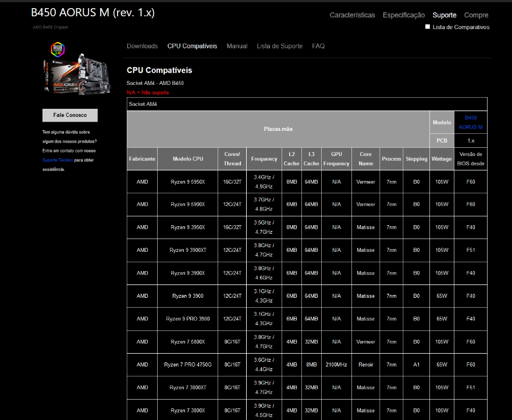The image size is (512, 420).
Task: Open the FAQ tab
Action: (318, 46)
